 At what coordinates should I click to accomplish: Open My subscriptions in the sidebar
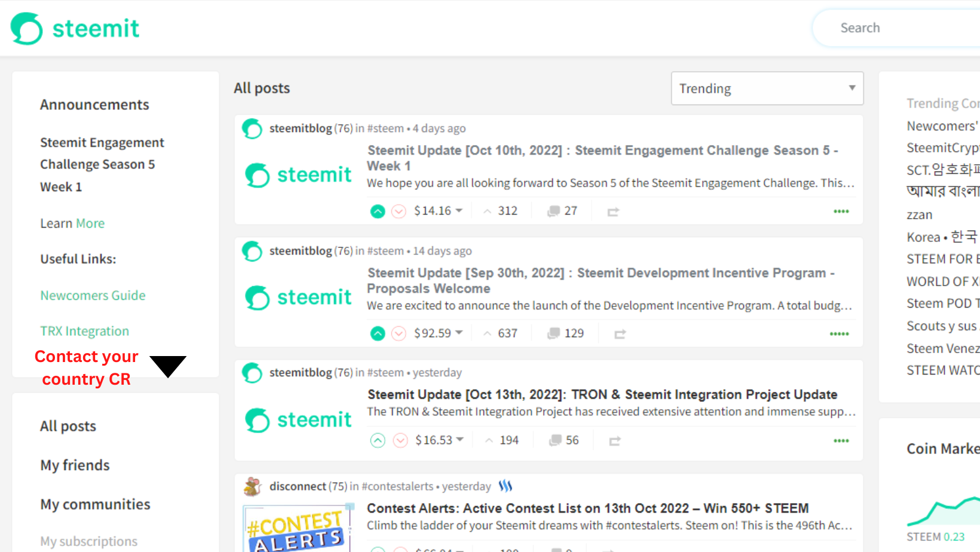(x=88, y=541)
